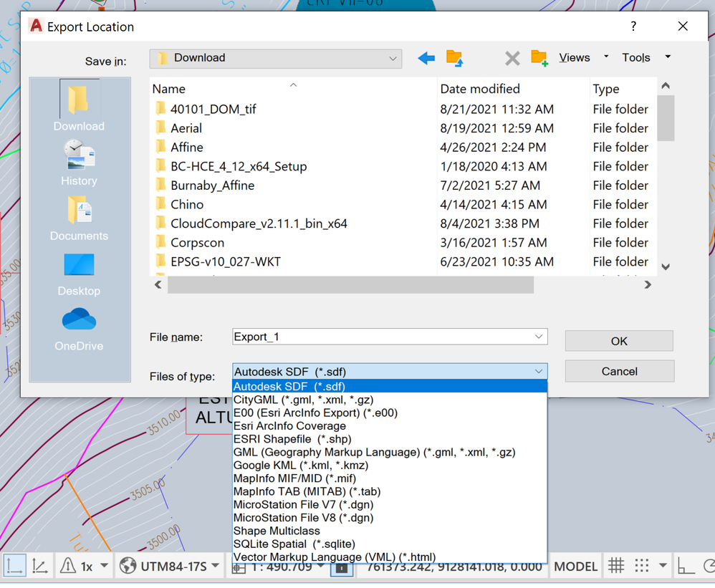Screen dimensions: 715x588
Task: Choose Google KML (*.kml, *.kmz)
Action: pyautogui.click(x=390, y=465)
